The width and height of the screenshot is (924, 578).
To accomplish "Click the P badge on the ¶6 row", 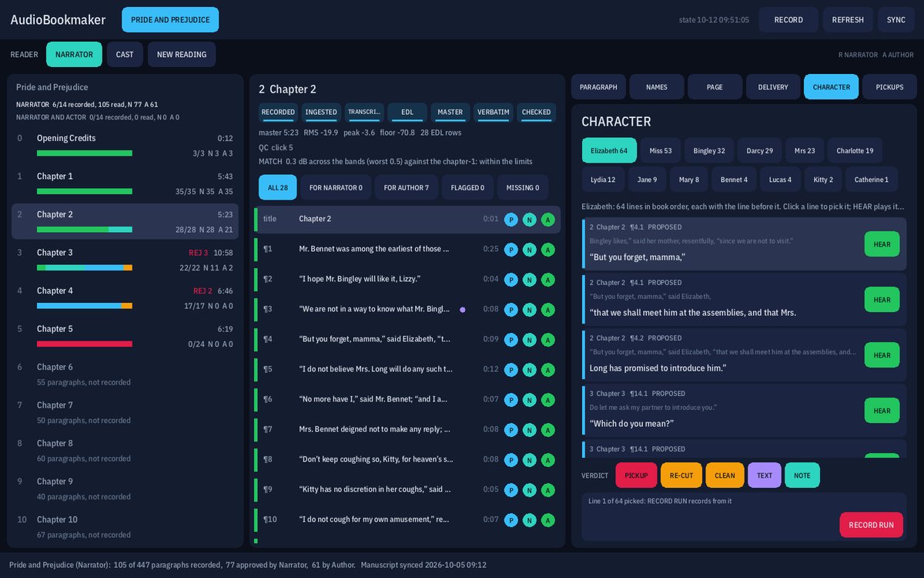I will pos(511,400).
